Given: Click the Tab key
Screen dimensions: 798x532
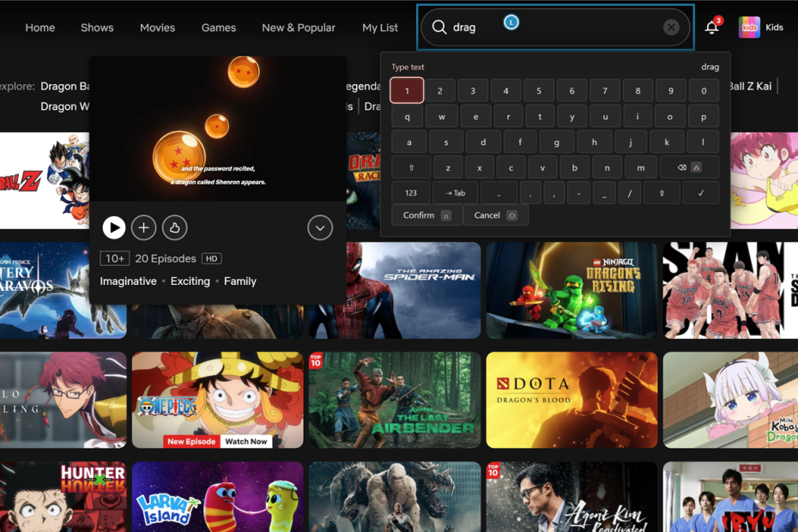Looking at the screenshot, I should pyautogui.click(x=456, y=193).
